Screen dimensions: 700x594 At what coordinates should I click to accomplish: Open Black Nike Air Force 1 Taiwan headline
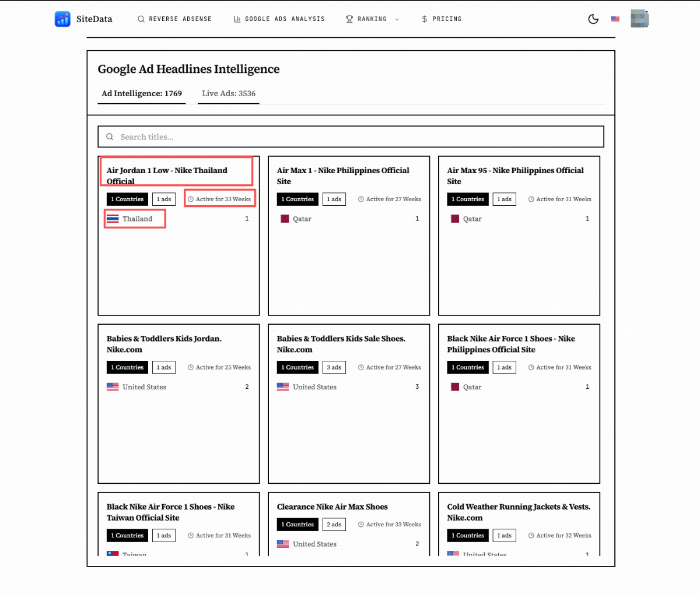(x=170, y=512)
